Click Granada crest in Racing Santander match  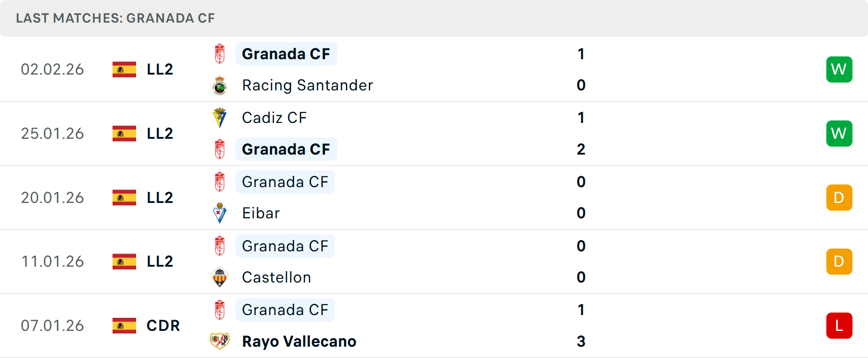click(220, 54)
